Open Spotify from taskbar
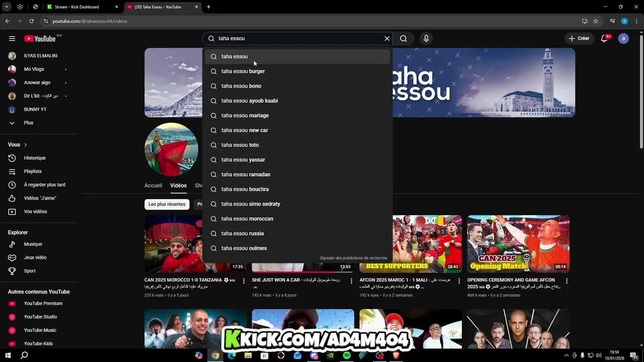Viewport: 644px width, 362px height. click(x=347, y=355)
